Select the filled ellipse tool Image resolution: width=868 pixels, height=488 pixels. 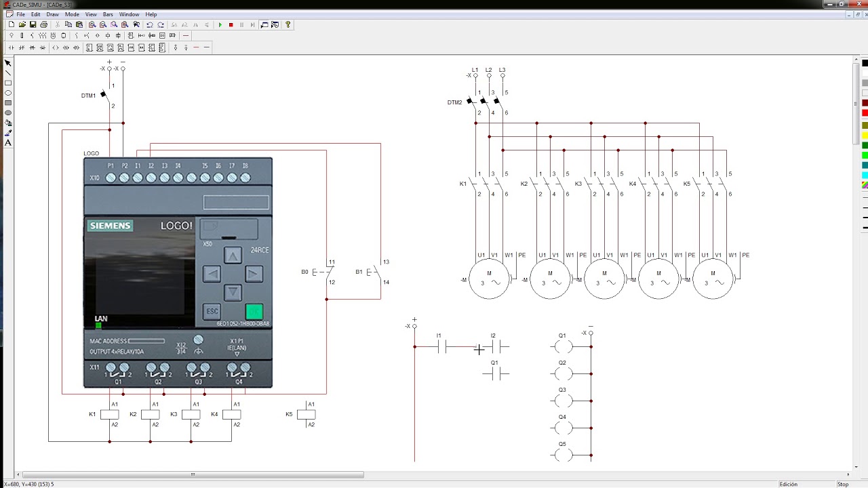(x=8, y=113)
